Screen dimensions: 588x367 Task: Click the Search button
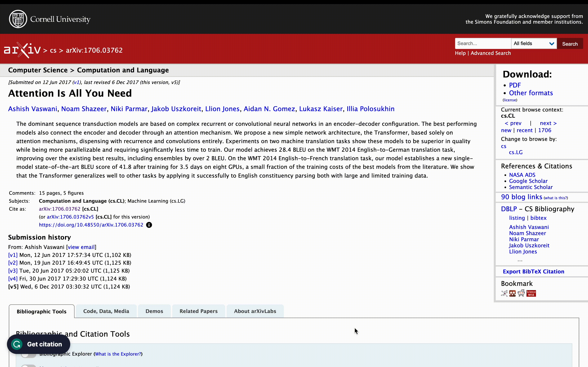click(x=570, y=44)
